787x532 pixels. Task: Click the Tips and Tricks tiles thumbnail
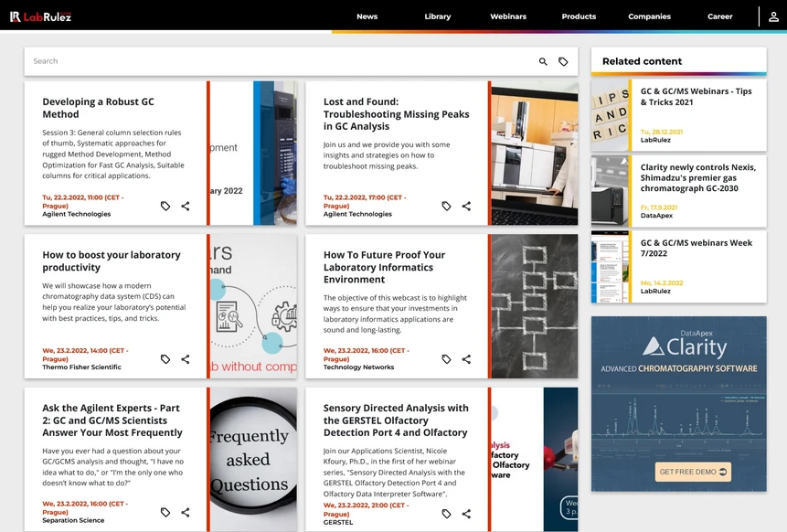click(610, 115)
